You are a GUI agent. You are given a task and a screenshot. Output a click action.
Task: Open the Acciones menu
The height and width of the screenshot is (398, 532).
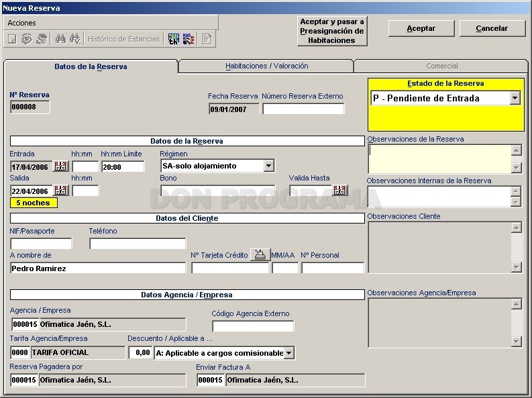[x=21, y=23]
